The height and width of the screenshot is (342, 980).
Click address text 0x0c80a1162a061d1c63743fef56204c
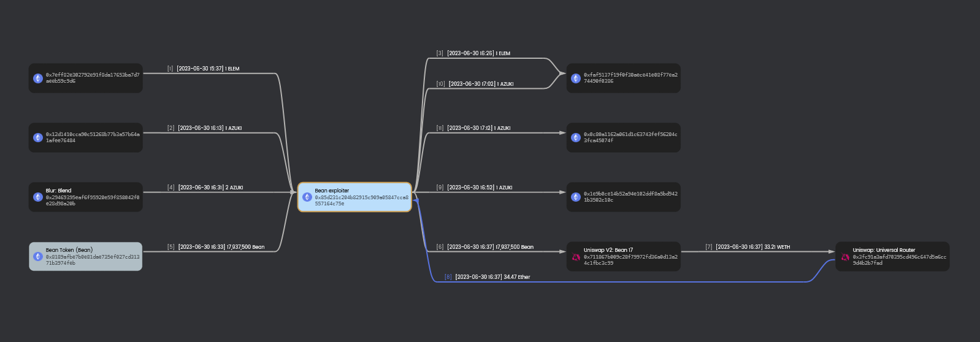(x=630, y=134)
